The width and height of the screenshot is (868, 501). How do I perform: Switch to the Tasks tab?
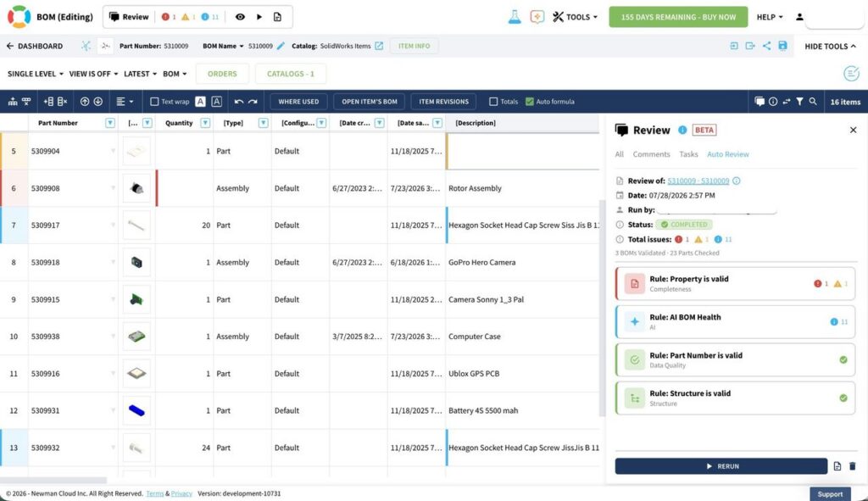pos(688,154)
